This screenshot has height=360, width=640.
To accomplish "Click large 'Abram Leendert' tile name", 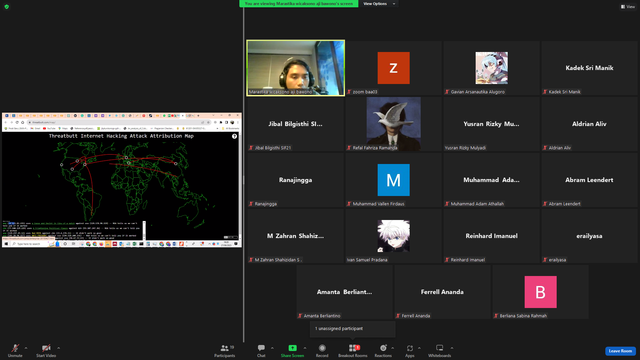I will (x=589, y=180).
